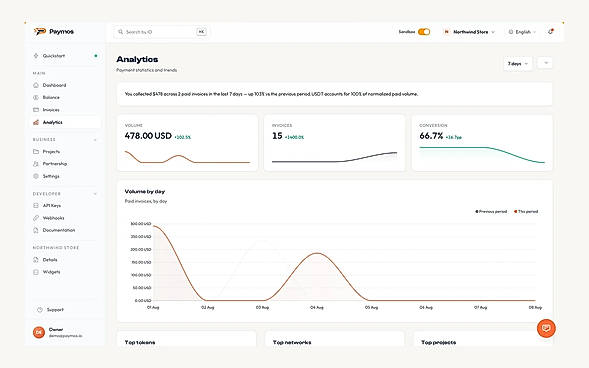
Task: Click the Invoices 15 stat card
Action: pyautogui.click(x=335, y=143)
